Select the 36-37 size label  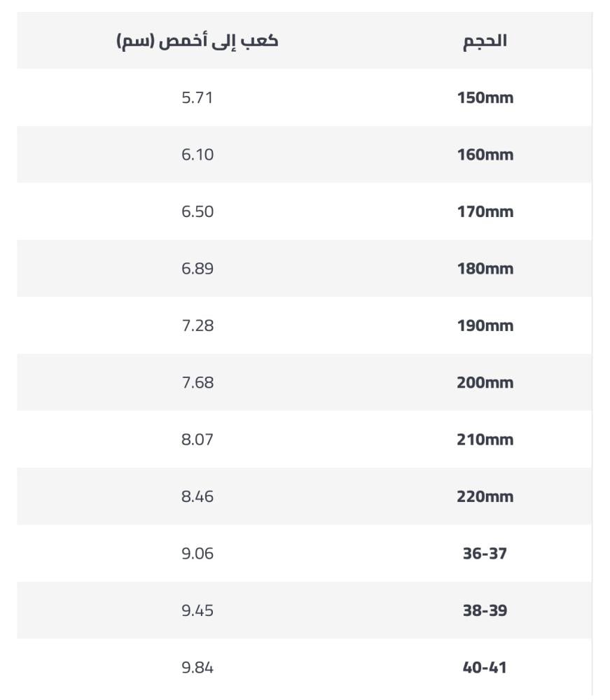[485, 554]
